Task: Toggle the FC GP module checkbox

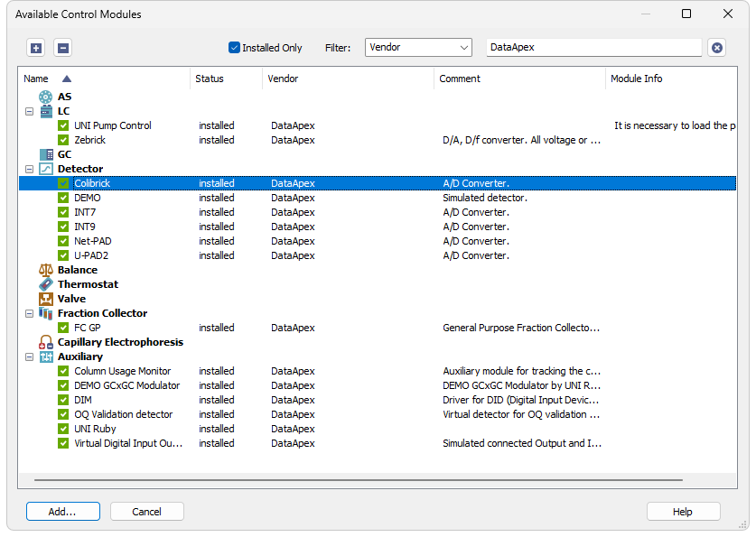Action: coord(63,328)
